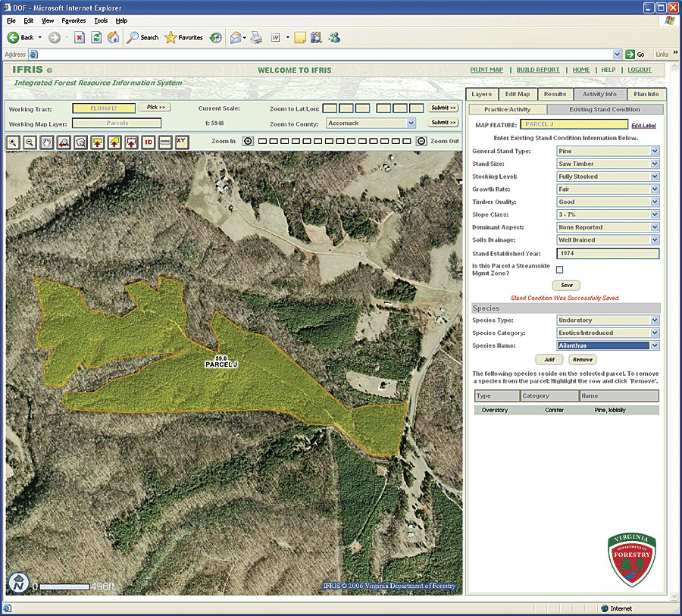Open the General Stand Type dropdown
This screenshot has height=616, width=682.
click(655, 152)
